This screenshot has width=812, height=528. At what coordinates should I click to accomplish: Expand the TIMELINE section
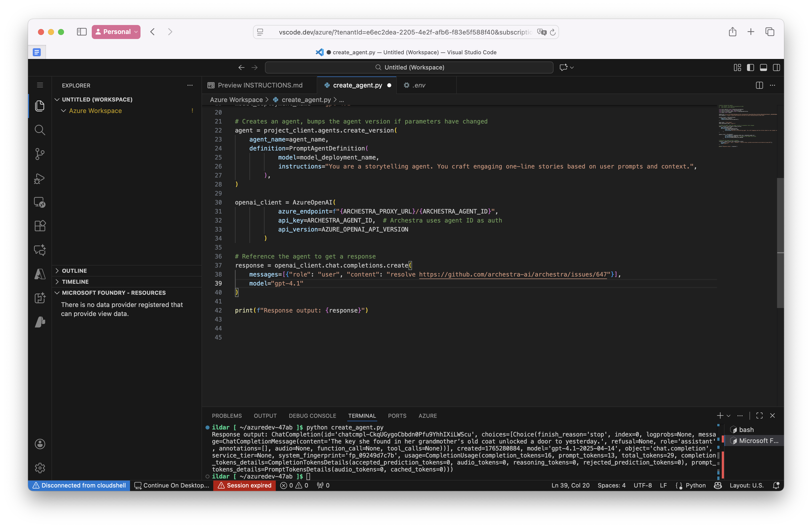75,282
